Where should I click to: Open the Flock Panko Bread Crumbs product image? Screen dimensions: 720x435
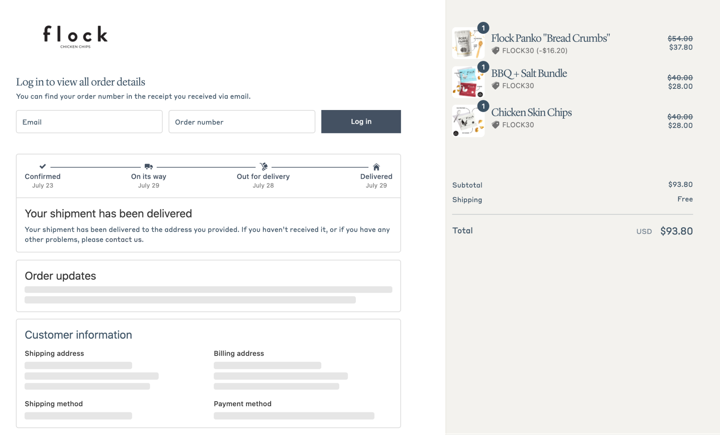coord(468,43)
